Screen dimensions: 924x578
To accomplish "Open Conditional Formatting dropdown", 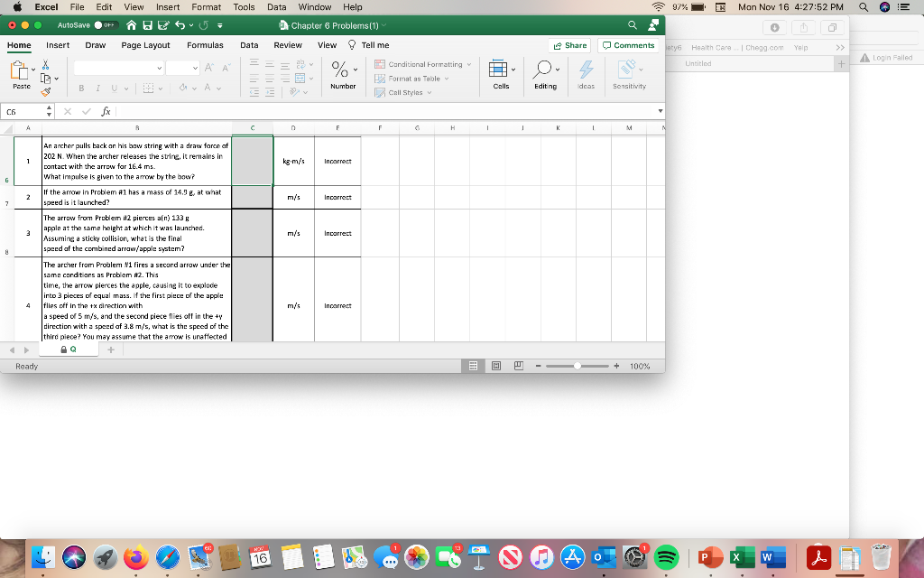I will tap(423, 64).
